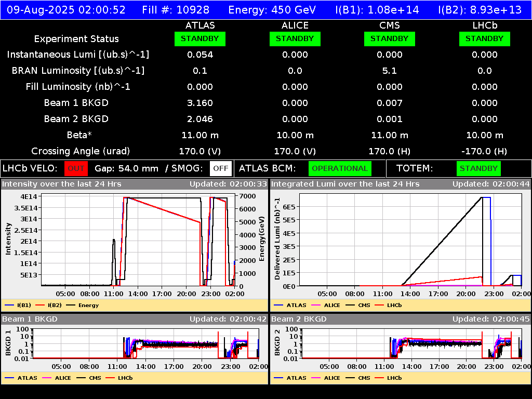Click CMS Beam 2 BKGD value 0.001
This screenshot has height=399, width=532.
pos(390,119)
